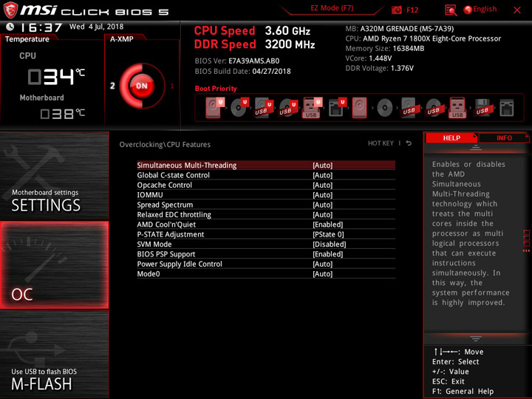This screenshot has width=532, height=399.
Task: Click the scroll-down handle in help panel
Action: click(x=476, y=338)
